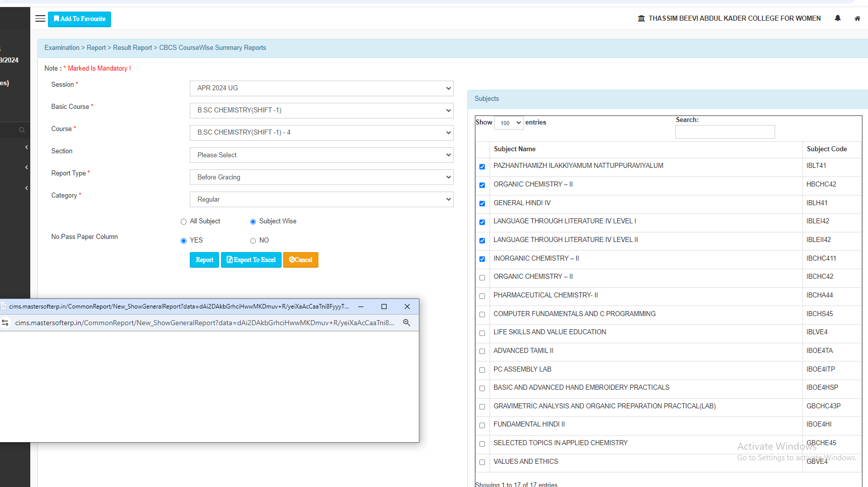The image size is (868, 487).
Task: Uncheck GENERAL HINDI IV subject checkbox
Action: 482,204
